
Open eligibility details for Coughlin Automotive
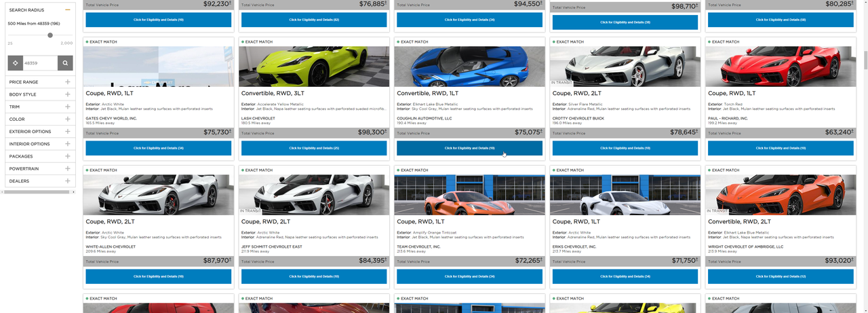pyautogui.click(x=469, y=148)
